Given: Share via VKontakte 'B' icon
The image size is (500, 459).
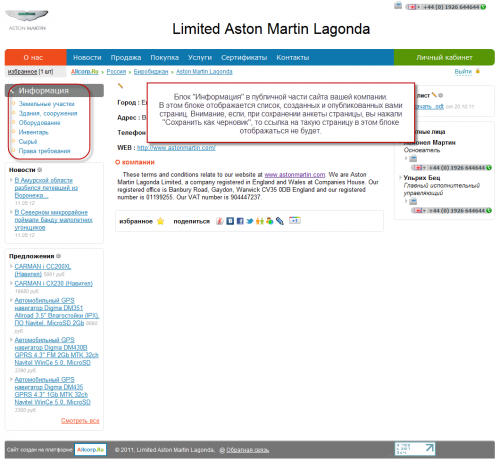Looking at the screenshot, I should [x=230, y=221].
